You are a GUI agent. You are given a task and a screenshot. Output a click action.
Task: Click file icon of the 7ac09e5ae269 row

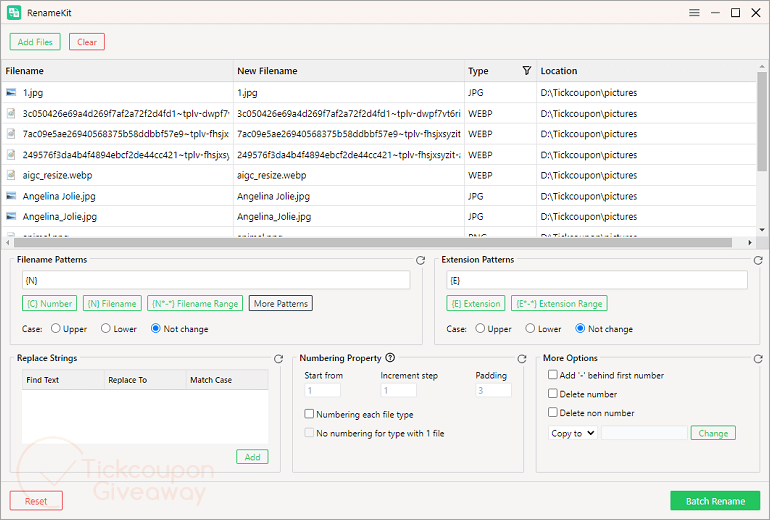tap(11, 134)
